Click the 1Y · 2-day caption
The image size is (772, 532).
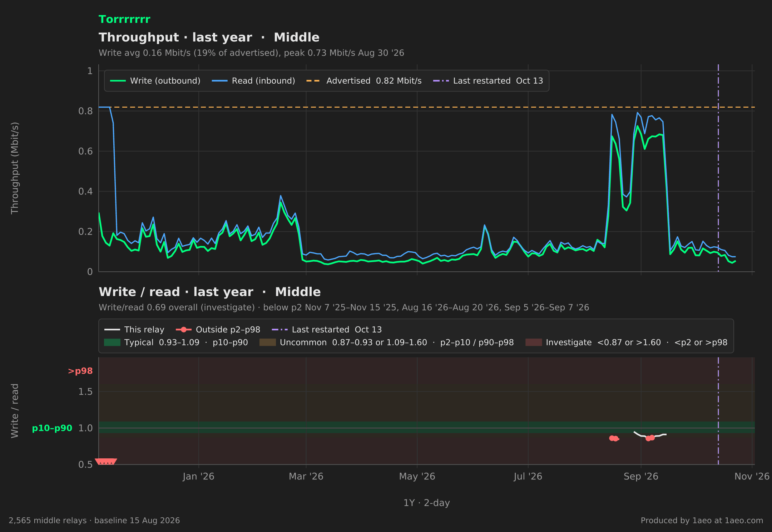coord(427,503)
